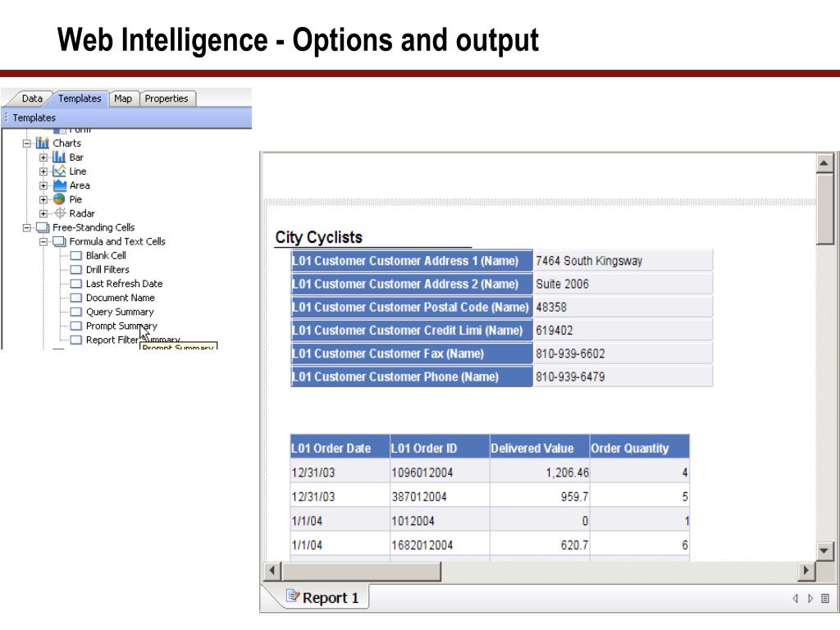Click the vertical scrollbar down arrow
Screen dimensions: 840x630
[x=824, y=550]
